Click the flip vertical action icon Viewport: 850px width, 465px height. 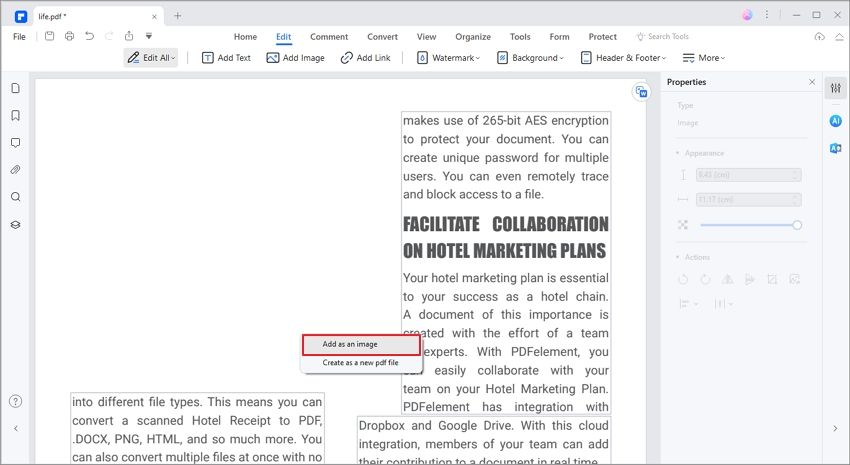click(x=750, y=280)
